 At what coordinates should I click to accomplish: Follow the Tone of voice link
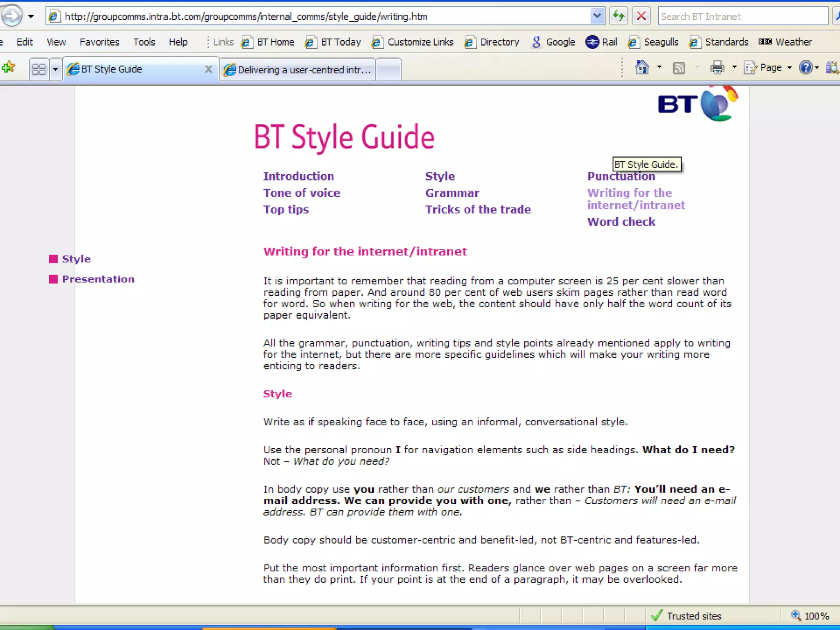[x=301, y=193]
